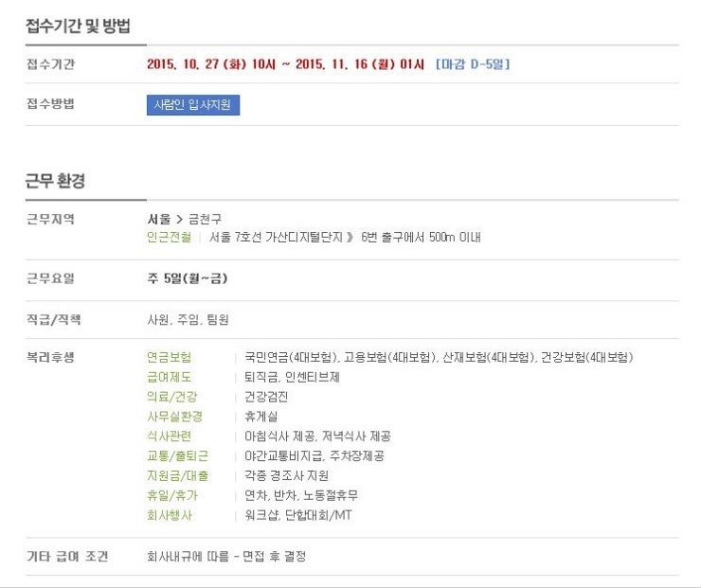Viewport: 701px width, 588px height.
Task: Click the 교통/출퇴근 benefits category label
Action: coord(177,455)
